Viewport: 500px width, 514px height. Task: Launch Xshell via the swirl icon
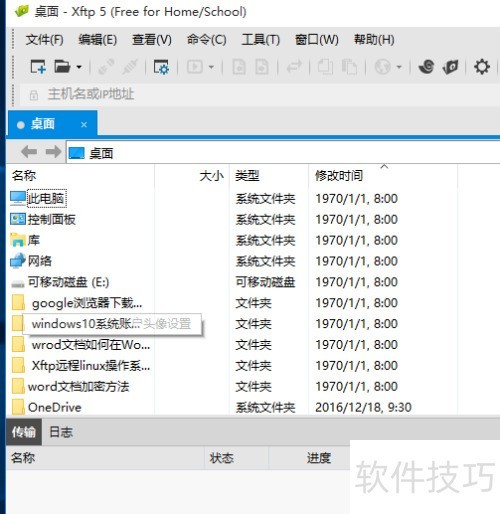(x=427, y=67)
